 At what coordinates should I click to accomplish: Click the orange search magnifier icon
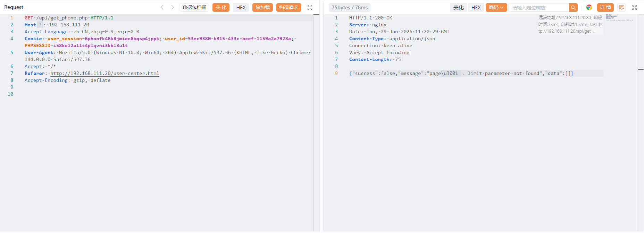(573, 7)
